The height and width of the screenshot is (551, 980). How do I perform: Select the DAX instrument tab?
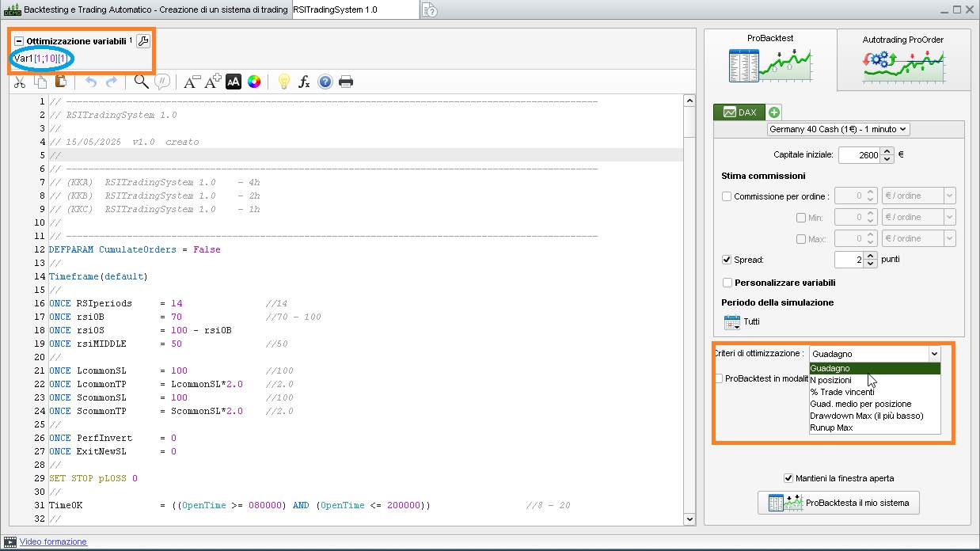click(x=739, y=112)
